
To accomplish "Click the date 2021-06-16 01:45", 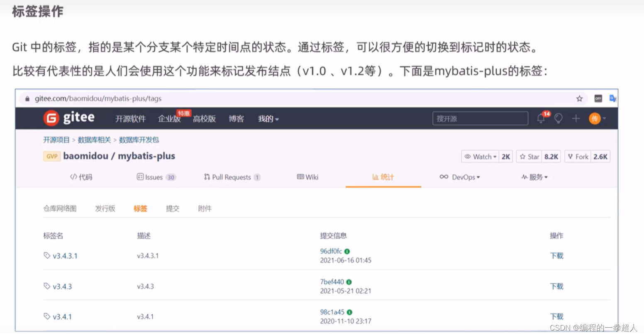I will (x=346, y=260).
